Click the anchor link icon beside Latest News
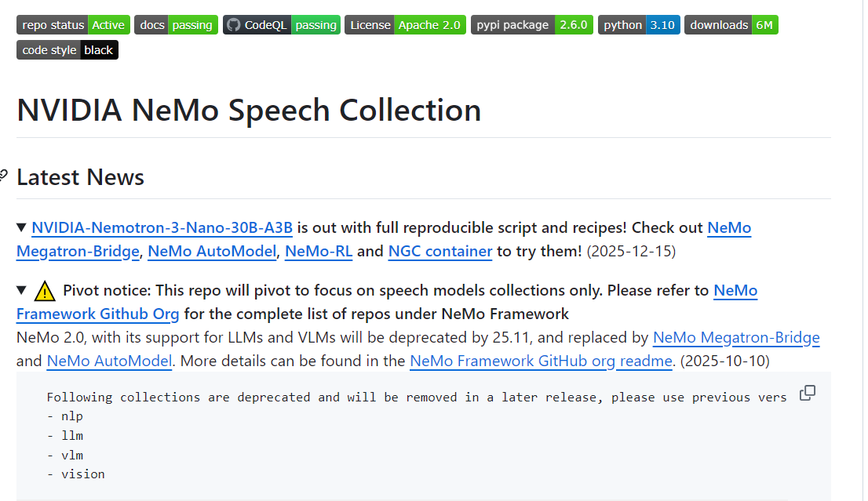The width and height of the screenshot is (868, 501). [4, 175]
